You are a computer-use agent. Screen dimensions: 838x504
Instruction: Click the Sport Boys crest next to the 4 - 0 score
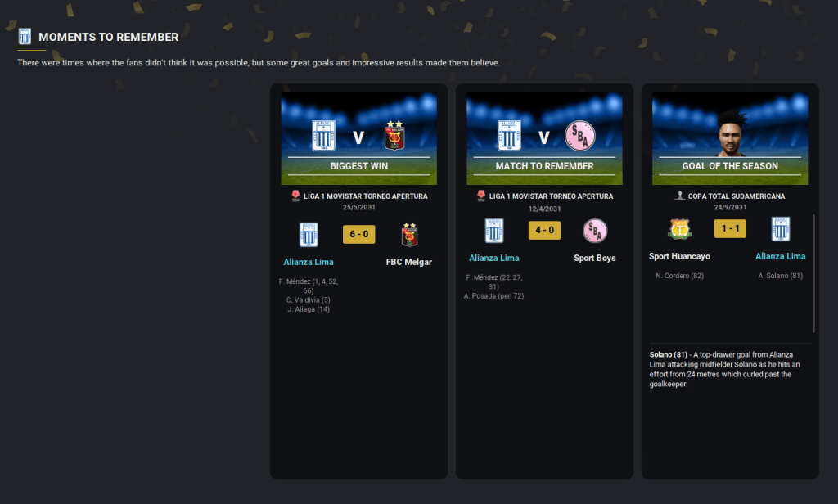[x=595, y=231]
